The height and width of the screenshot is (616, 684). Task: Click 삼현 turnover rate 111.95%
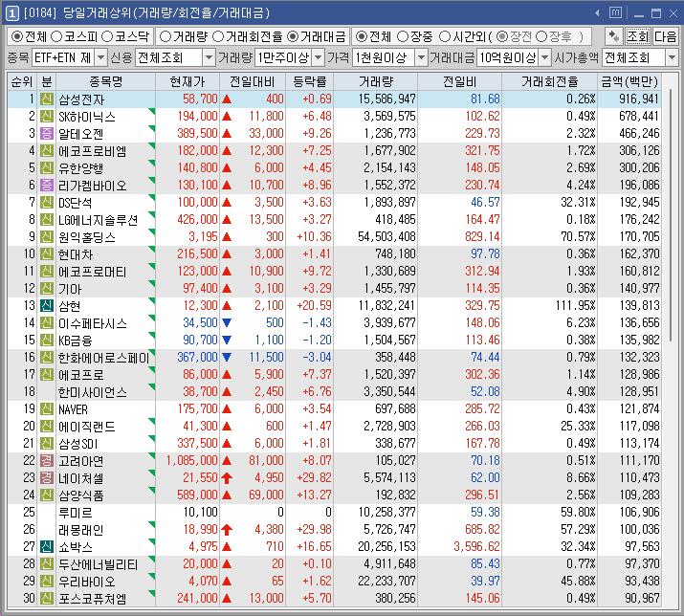(x=575, y=306)
